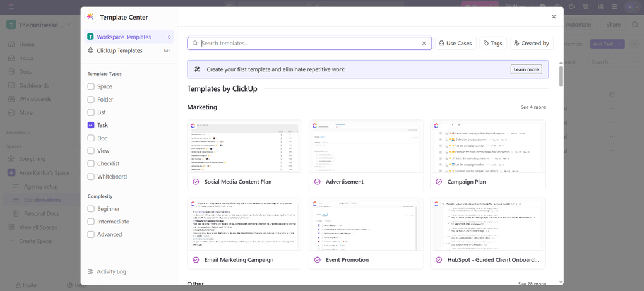The image size is (644, 291).
Task: Switch to Workspace Templates
Action: (x=129, y=37)
